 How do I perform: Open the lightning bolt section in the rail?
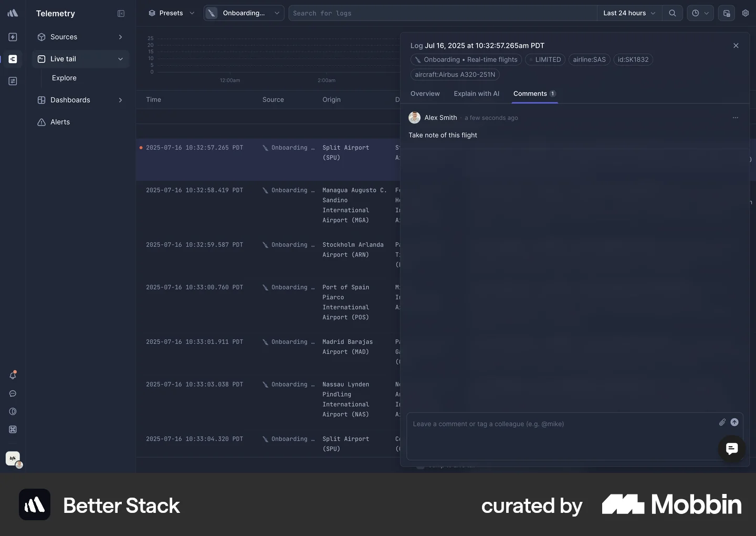13,37
